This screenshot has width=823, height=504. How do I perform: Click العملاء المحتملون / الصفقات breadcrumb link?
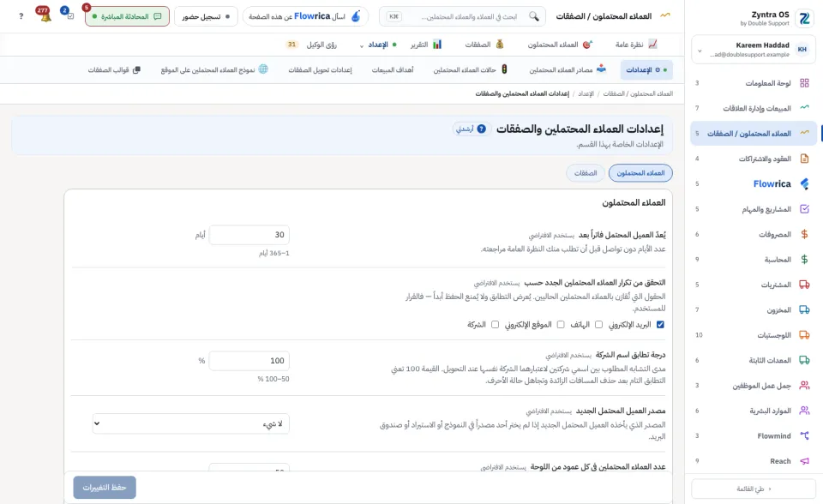[x=638, y=93]
